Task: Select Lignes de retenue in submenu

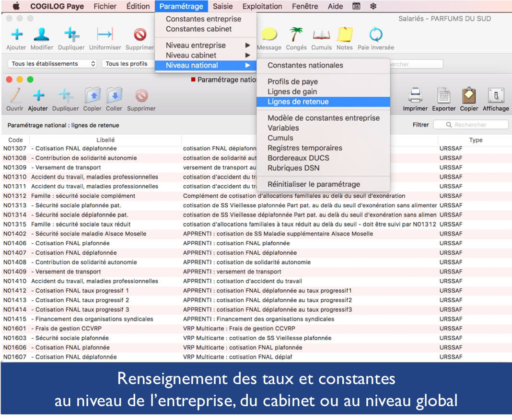Action: pos(323,102)
